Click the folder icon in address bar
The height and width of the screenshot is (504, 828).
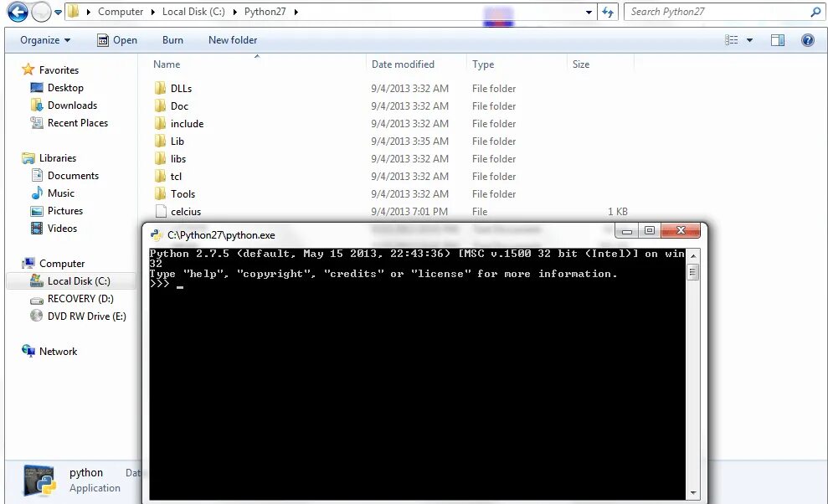[x=74, y=11]
